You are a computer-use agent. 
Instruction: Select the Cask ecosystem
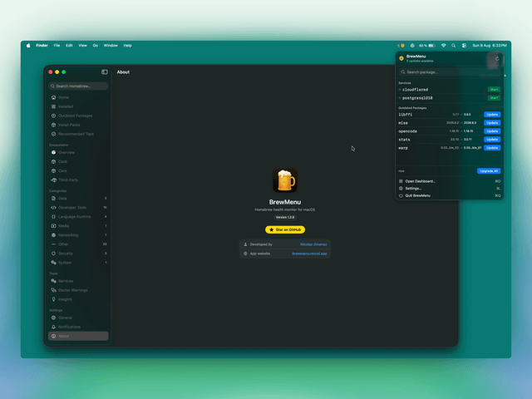coord(78,161)
